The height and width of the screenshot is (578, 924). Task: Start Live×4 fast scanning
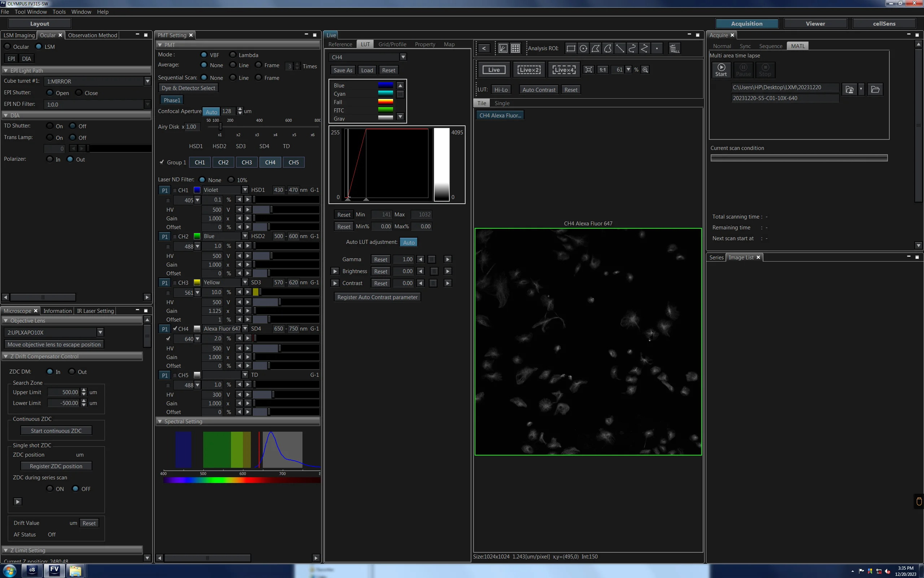coord(564,70)
